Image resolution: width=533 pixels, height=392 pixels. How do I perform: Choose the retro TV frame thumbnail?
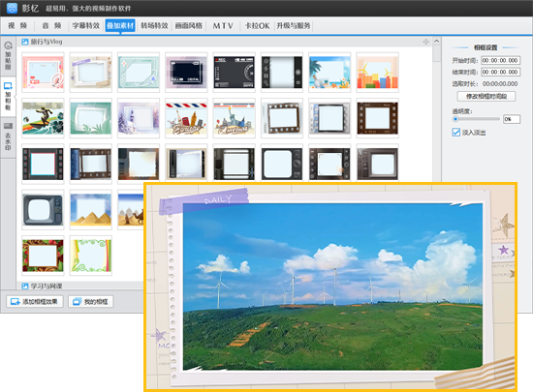coord(43,210)
